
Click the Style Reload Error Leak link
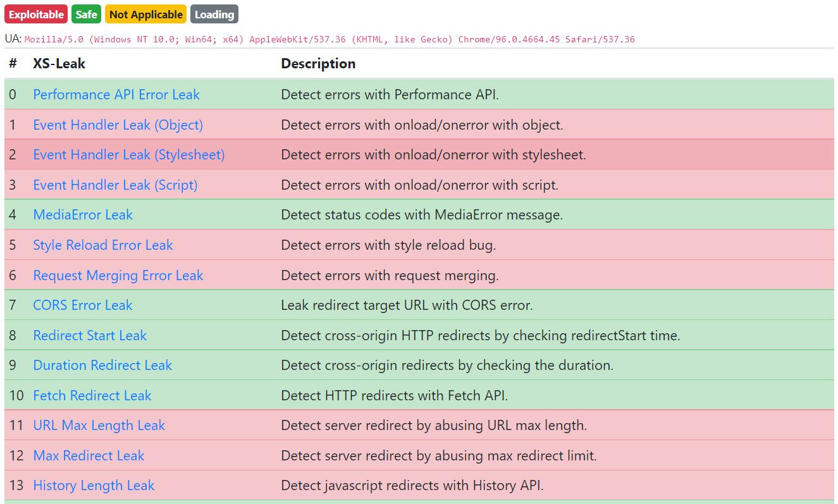coord(103,245)
